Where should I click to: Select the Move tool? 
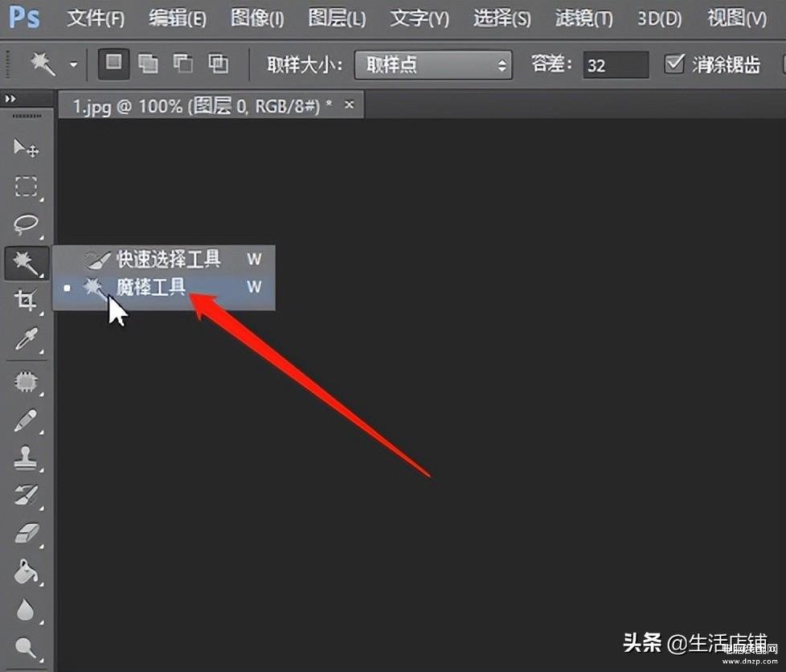tap(26, 148)
